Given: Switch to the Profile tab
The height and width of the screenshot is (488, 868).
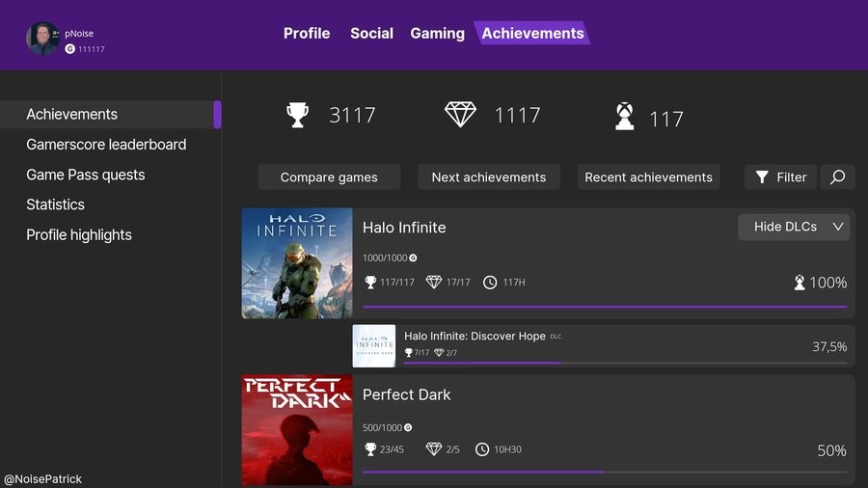Looking at the screenshot, I should click(x=307, y=33).
